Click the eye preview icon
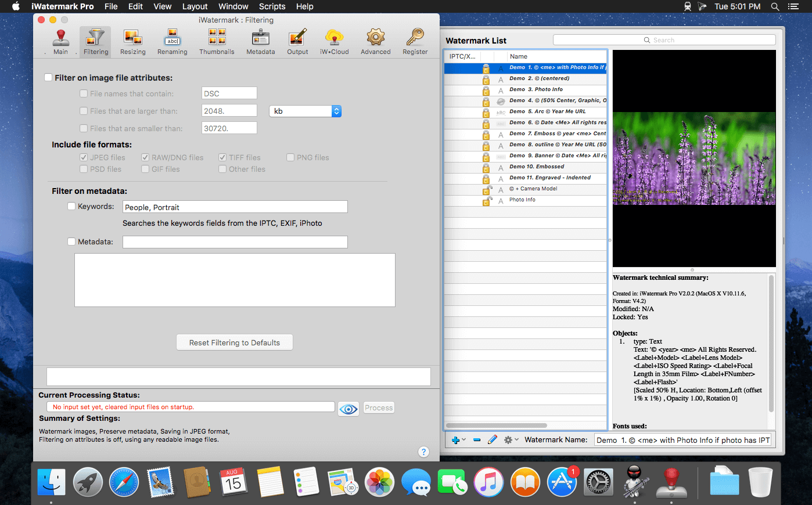The image size is (812, 505). coord(348,409)
